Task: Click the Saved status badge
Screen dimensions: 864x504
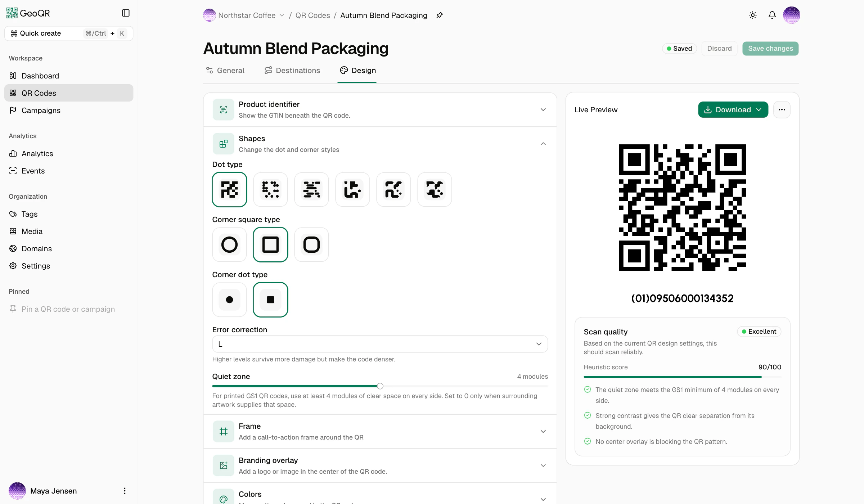Action: click(x=679, y=49)
